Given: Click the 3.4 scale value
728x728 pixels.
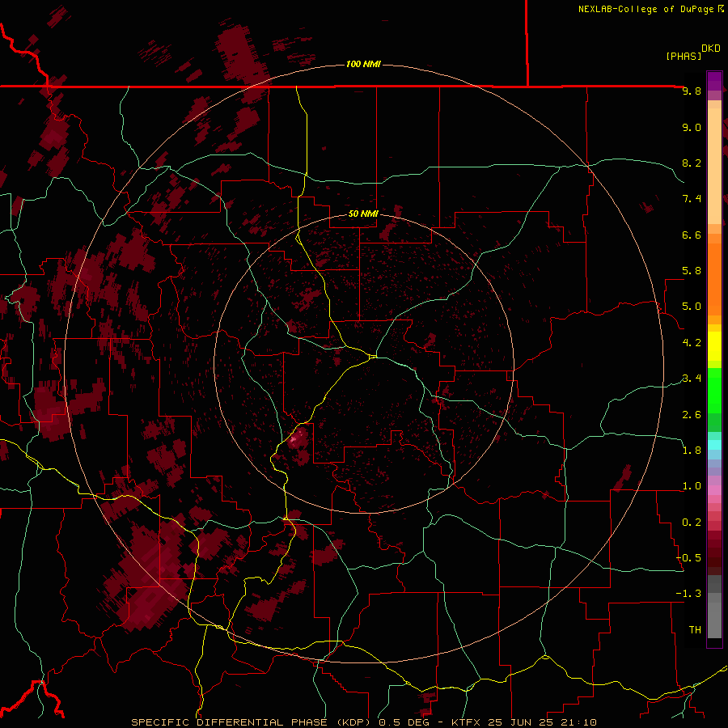Looking at the screenshot, I should click(x=692, y=379).
